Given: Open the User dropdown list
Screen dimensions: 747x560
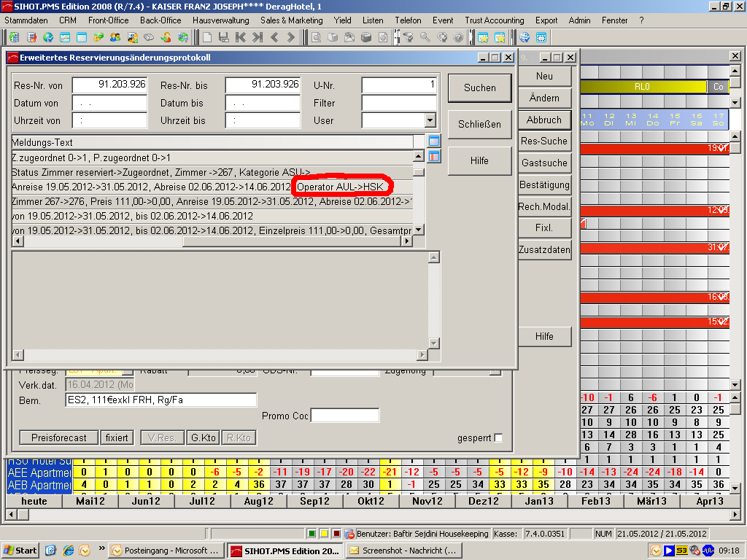Looking at the screenshot, I should 430,121.
